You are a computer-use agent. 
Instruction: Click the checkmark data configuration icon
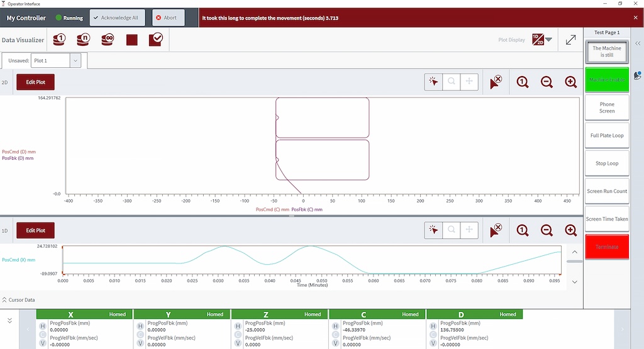point(155,40)
